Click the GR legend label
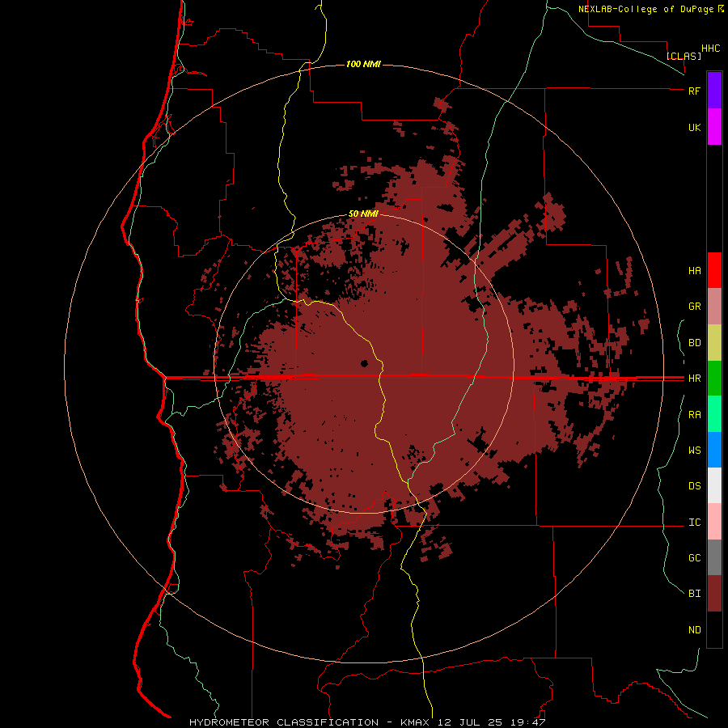The width and height of the screenshot is (728, 728). [694, 307]
